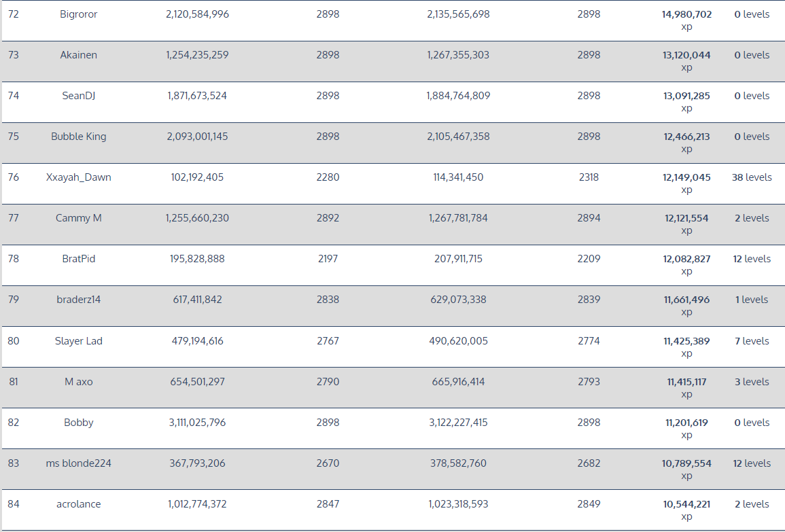This screenshot has height=532, width=785.
Task: Select Xxayah_Dawn in the rankings
Action: [x=79, y=177]
